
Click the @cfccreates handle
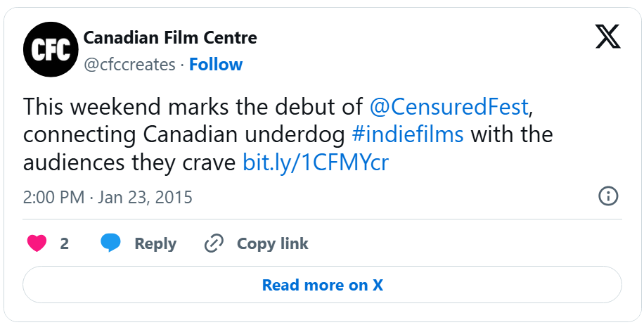[129, 65]
